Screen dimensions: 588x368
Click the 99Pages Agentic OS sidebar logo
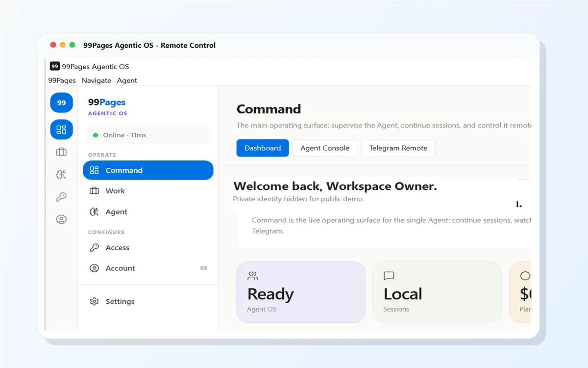(x=107, y=107)
